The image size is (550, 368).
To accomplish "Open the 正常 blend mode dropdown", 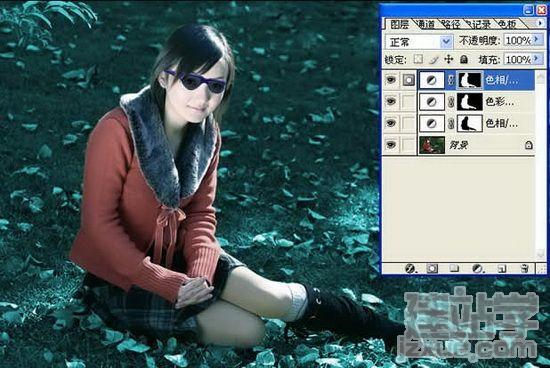I will [x=446, y=42].
